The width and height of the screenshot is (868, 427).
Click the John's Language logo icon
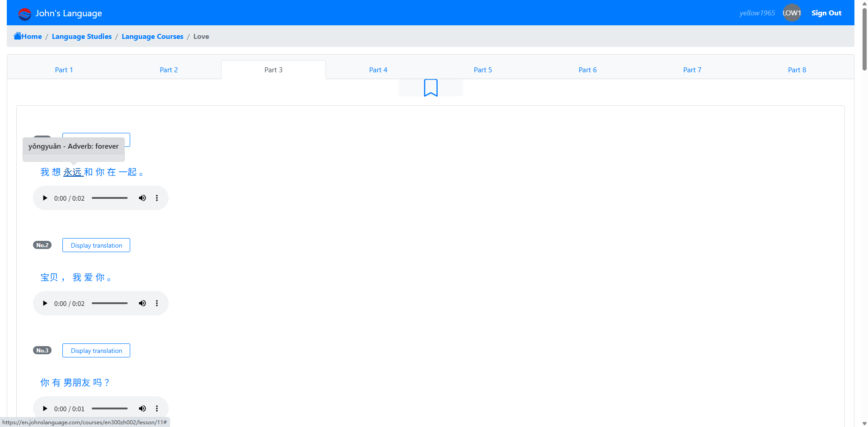point(24,14)
